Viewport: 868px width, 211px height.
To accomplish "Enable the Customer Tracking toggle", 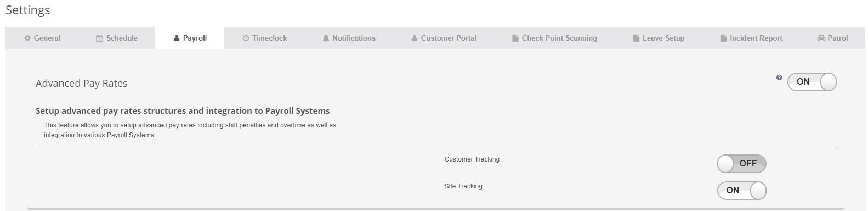I will tap(742, 164).
